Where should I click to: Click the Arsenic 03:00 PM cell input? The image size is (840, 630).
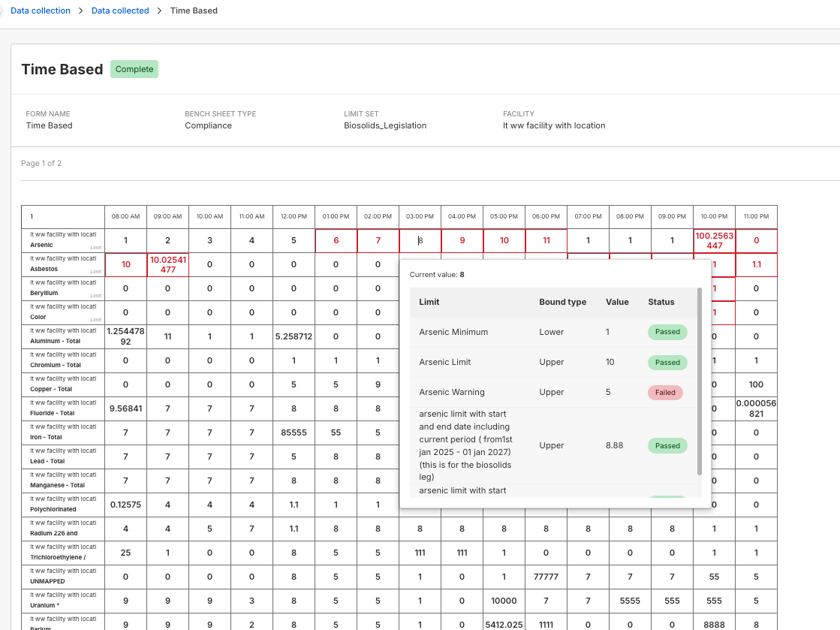420,240
